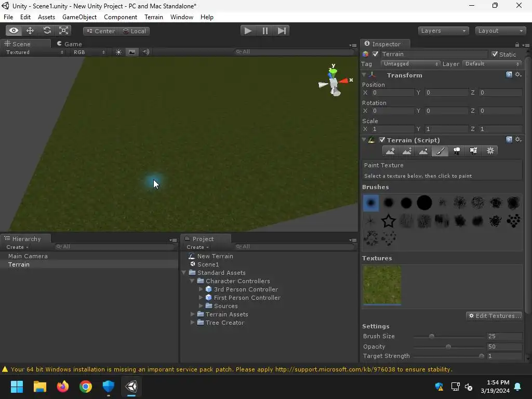Select the Paint Details terrain tool
The height and width of the screenshot is (399, 532).
(473, 151)
